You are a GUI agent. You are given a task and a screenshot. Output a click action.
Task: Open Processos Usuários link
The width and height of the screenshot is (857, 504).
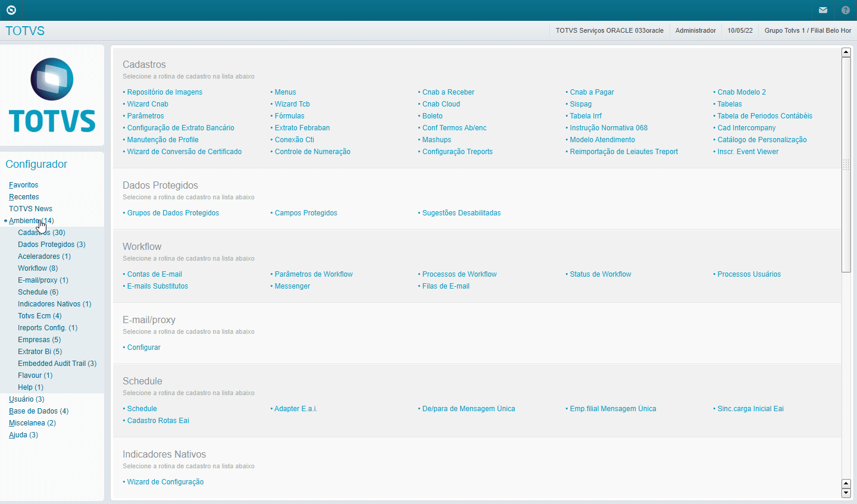pos(749,274)
